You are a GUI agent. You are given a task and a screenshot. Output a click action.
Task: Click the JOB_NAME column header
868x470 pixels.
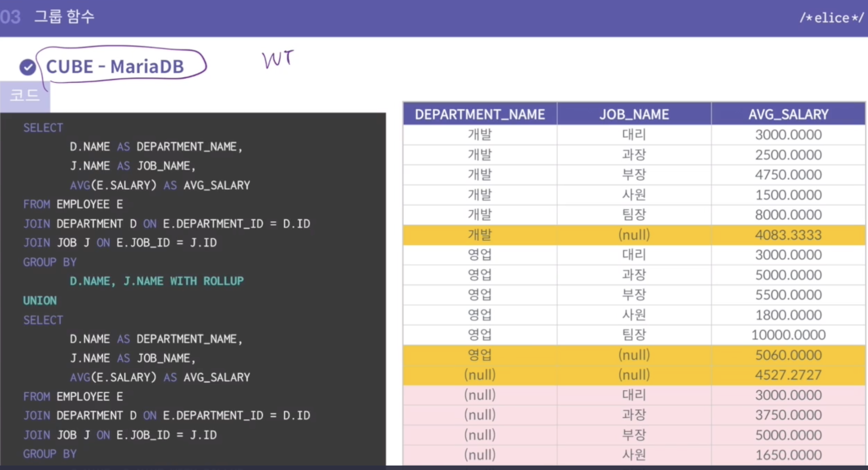point(634,114)
